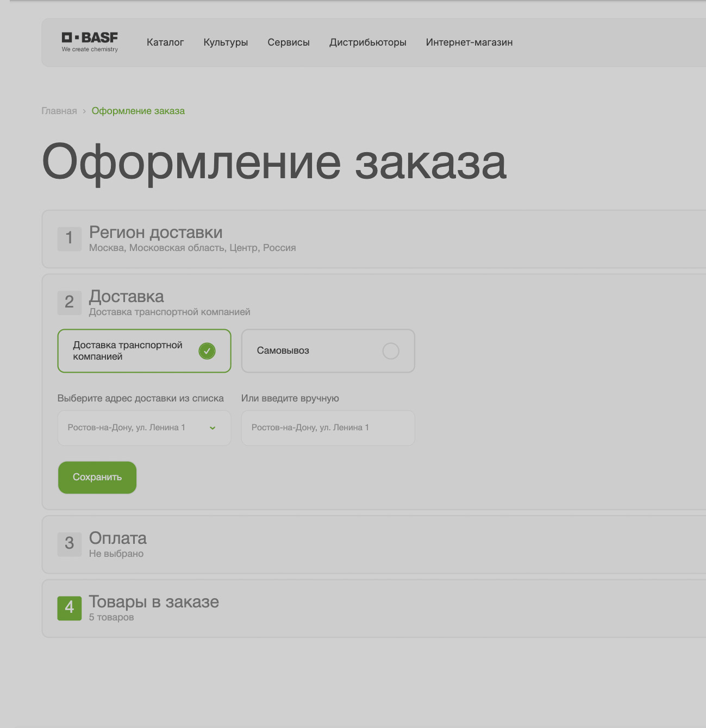The image size is (706, 728).
Task: Select delivery by transport company option
Action: [x=144, y=351]
